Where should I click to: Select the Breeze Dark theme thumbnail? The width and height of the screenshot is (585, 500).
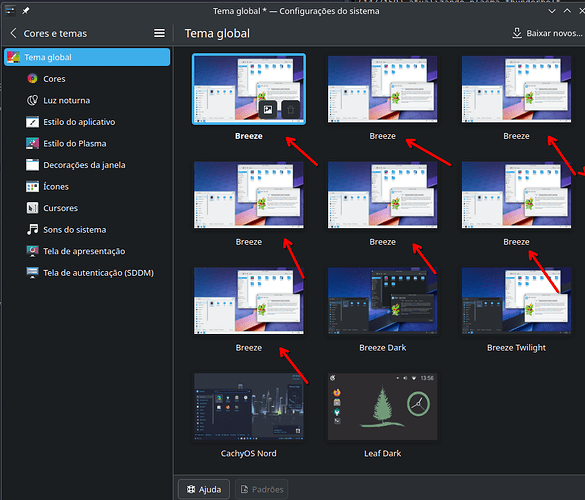382,301
